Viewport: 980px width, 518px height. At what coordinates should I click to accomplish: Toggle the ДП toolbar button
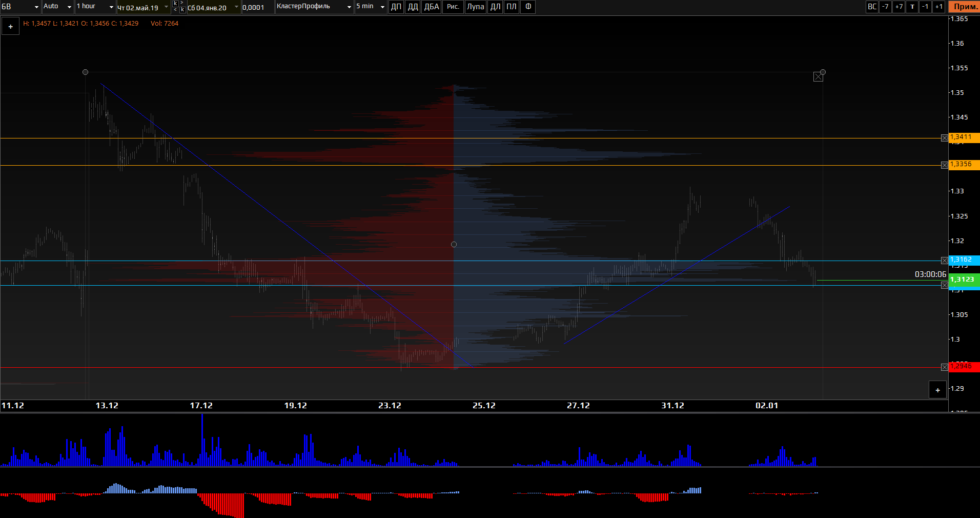(396, 7)
